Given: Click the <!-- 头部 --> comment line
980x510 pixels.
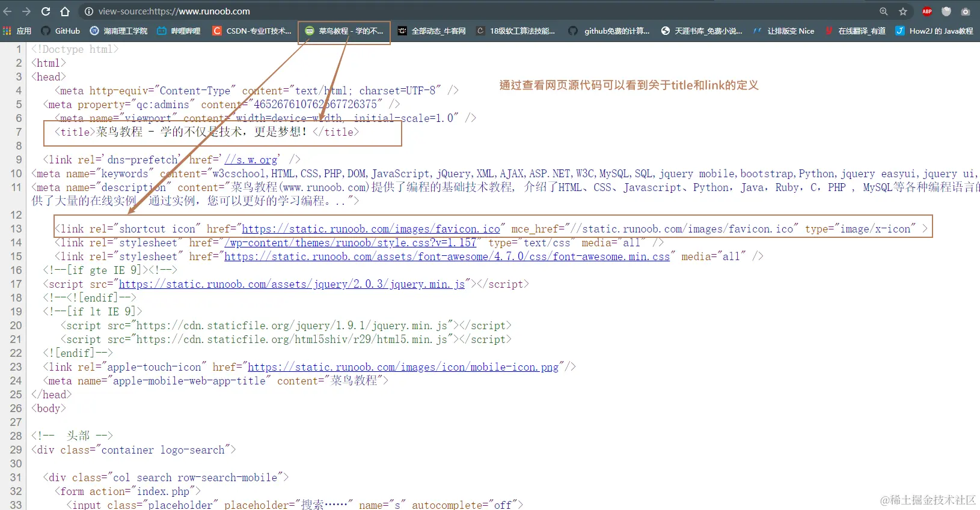Looking at the screenshot, I should pos(72,436).
